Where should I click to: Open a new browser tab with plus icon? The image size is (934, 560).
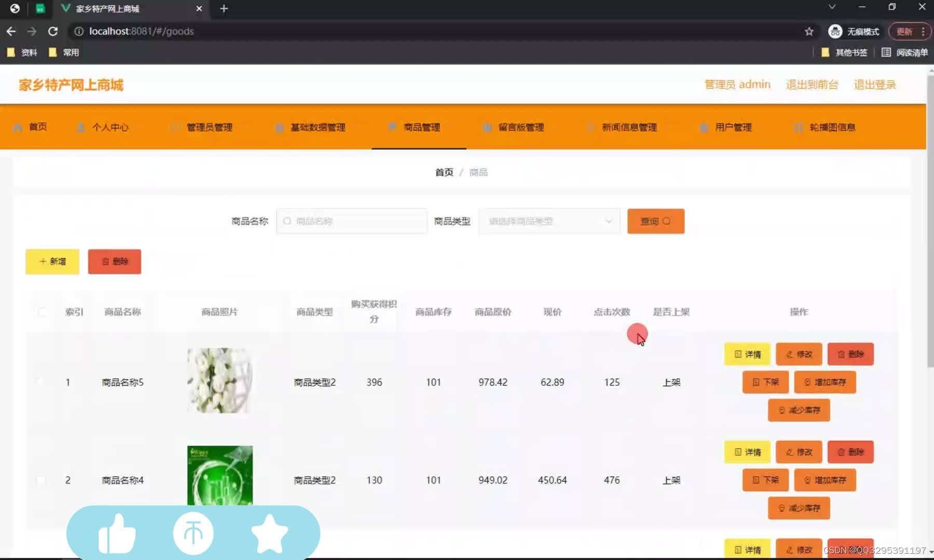(x=224, y=8)
